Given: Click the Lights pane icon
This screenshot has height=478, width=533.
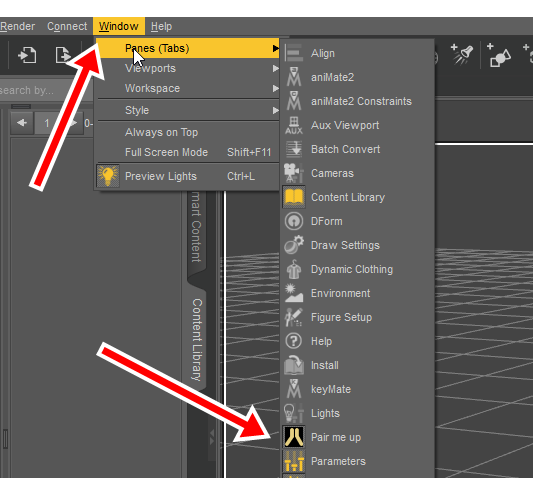Looking at the screenshot, I should click(x=294, y=413).
